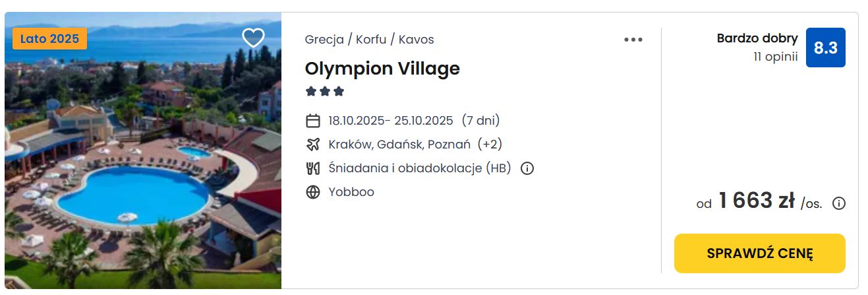Show info about Śniadania i obiadokolacje (HB)
This screenshot has width=868, height=295.
pyautogui.click(x=527, y=168)
